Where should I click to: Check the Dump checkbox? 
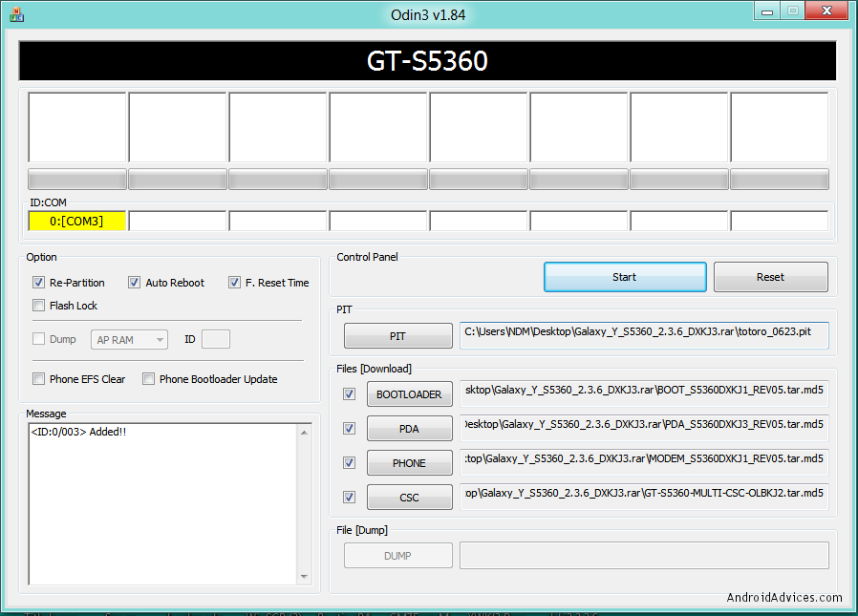(38, 339)
